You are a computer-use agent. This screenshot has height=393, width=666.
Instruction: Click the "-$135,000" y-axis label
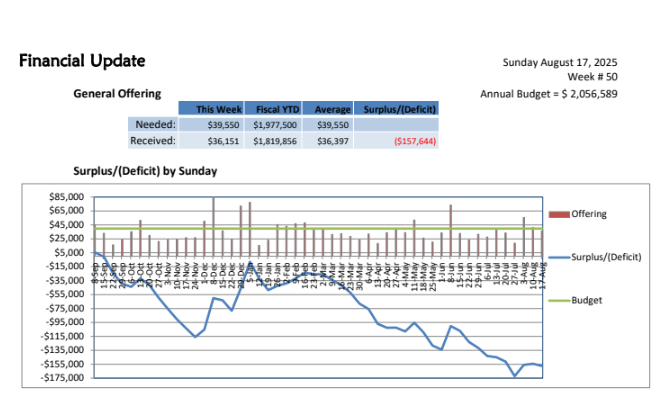tap(62, 350)
